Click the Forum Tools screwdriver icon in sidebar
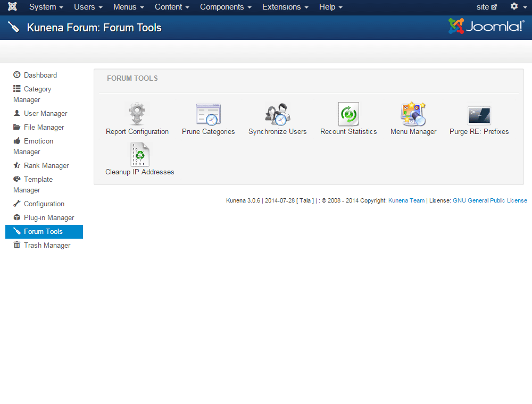 pyautogui.click(x=16, y=231)
